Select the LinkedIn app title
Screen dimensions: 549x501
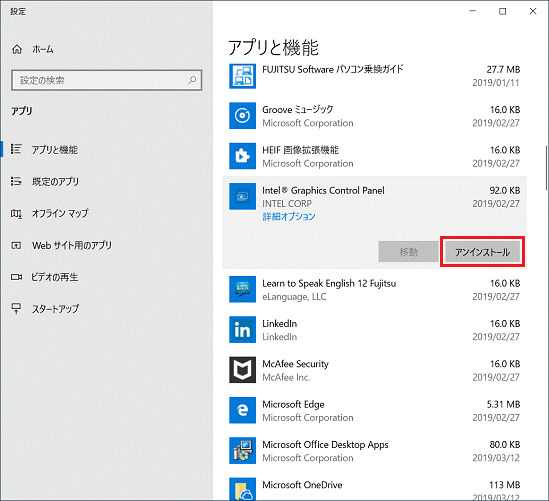click(x=279, y=323)
